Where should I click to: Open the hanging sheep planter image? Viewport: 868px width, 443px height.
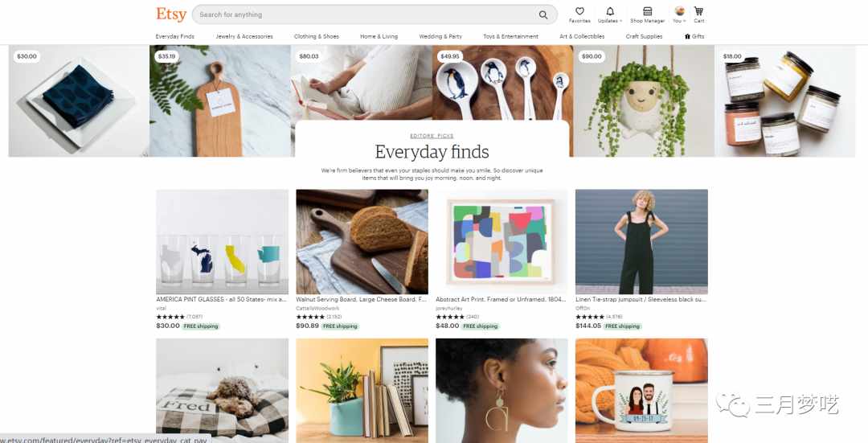tap(644, 100)
